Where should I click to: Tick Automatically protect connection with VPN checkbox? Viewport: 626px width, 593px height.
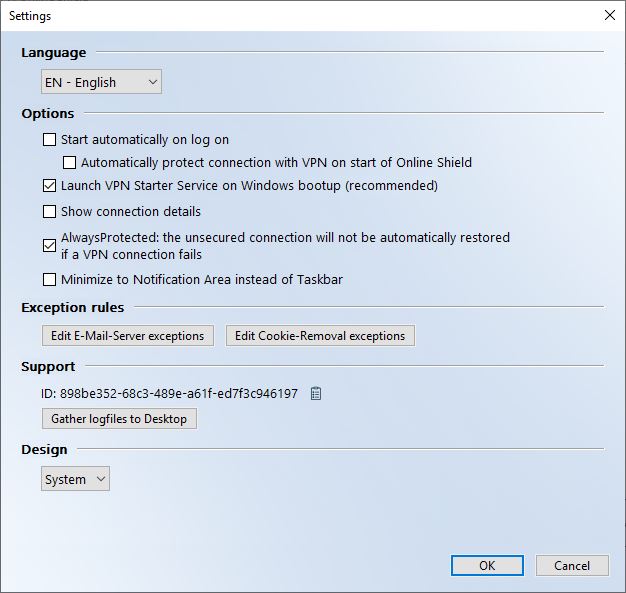[x=69, y=163]
